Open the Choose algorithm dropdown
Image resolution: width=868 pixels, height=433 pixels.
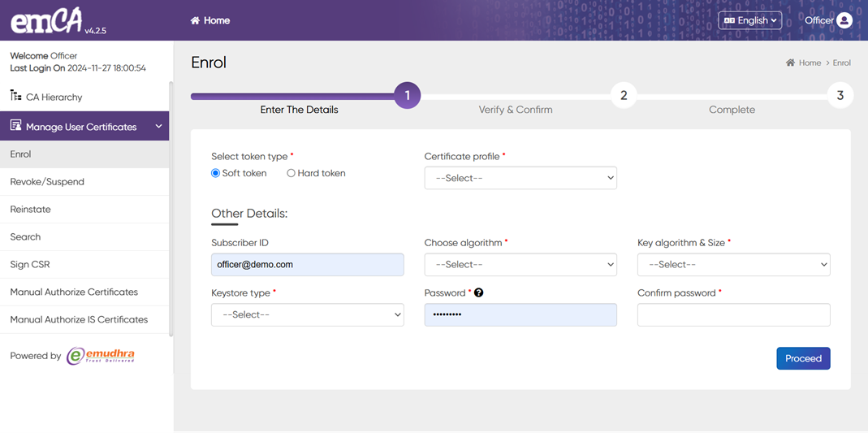[x=520, y=264]
